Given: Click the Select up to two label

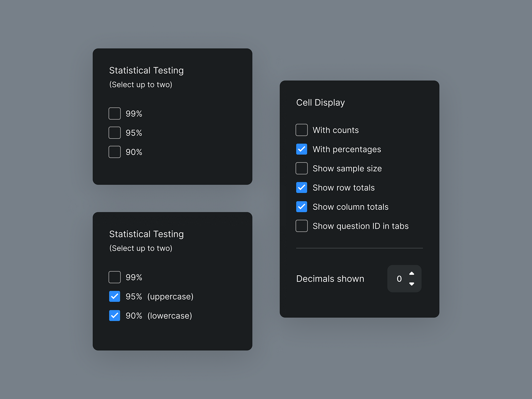Looking at the screenshot, I should pyautogui.click(x=141, y=84).
